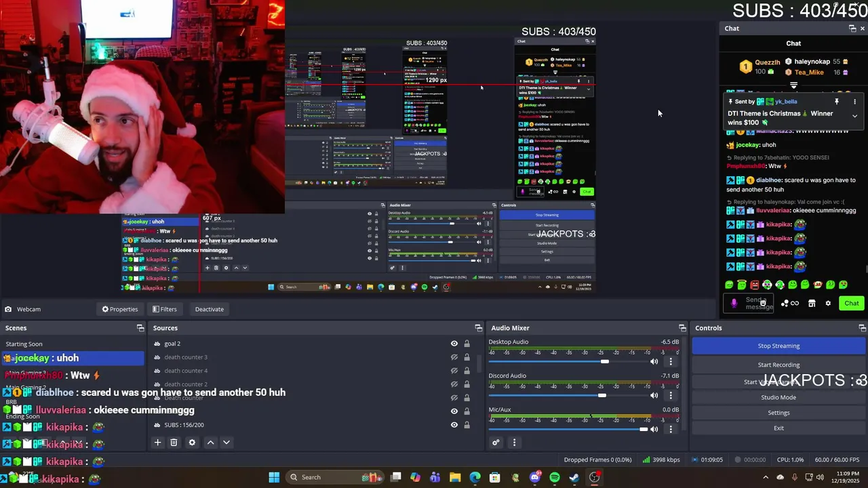Open advanced audio properties gears icon
This screenshot has width=868, height=488.
496,443
